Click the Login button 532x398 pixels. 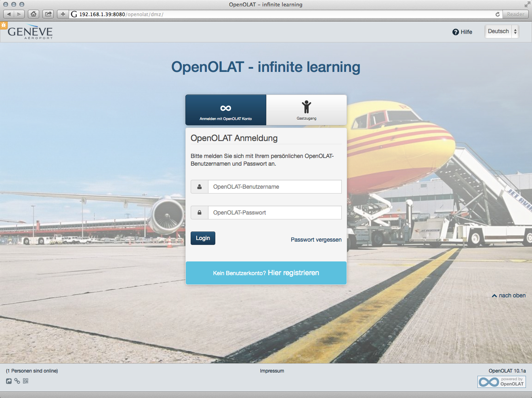(203, 238)
